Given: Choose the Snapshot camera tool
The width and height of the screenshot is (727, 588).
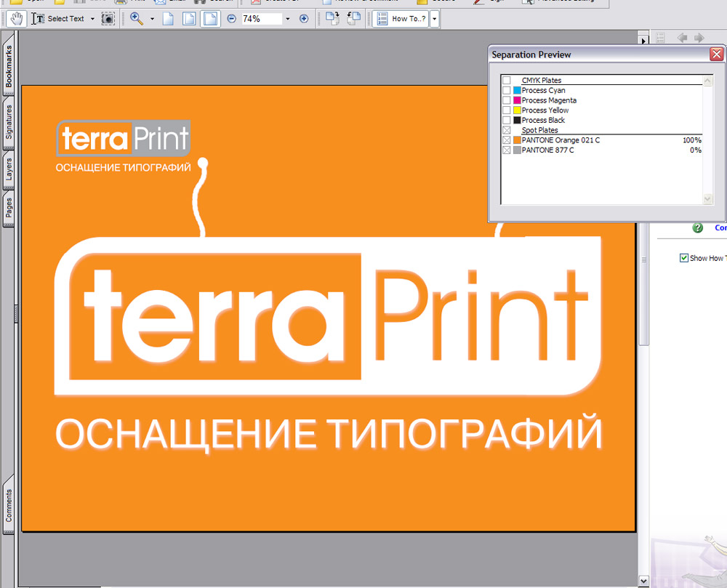Looking at the screenshot, I should coord(108,19).
